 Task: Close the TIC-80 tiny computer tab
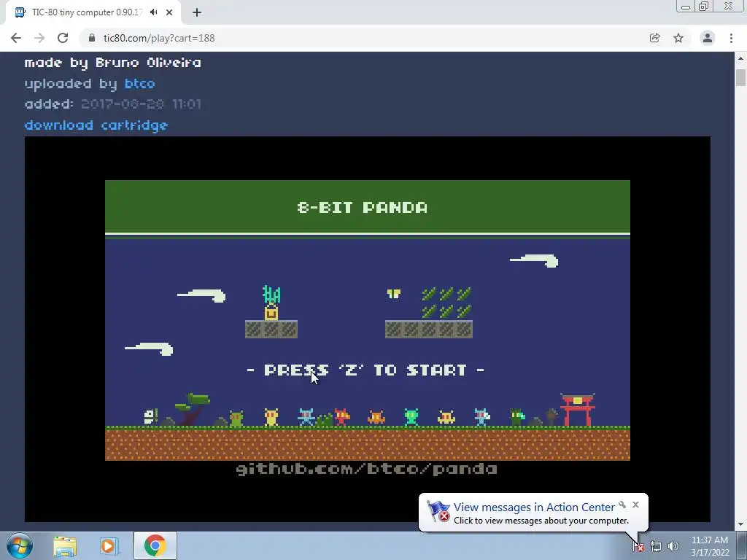click(169, 12)
